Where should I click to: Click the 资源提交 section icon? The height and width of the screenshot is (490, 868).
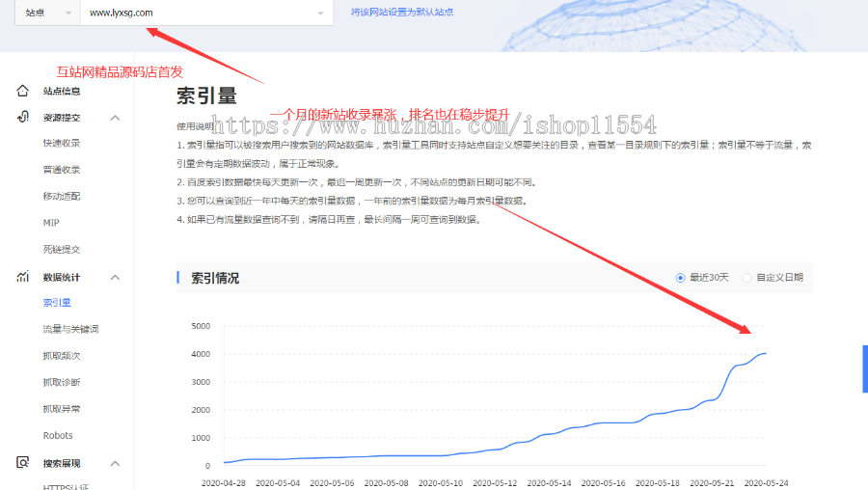(x=22, y=118)
